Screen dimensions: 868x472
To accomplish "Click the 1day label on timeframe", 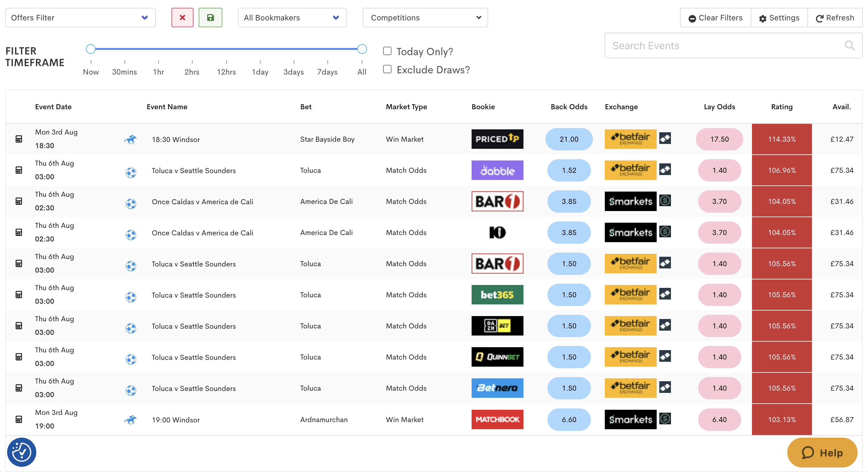I will (260, 72).
